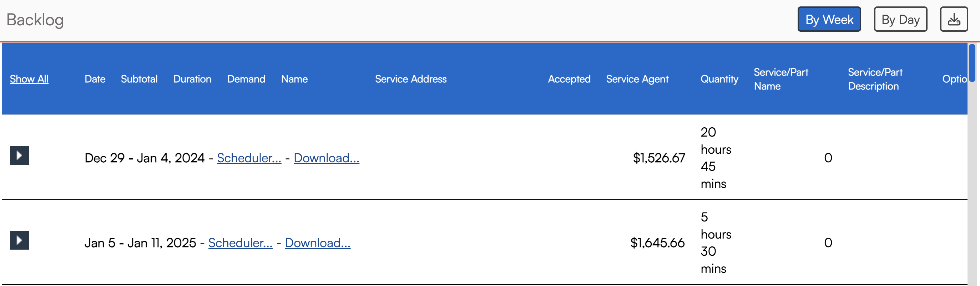This screenshot has width=980, height=286.
Task: Expand the Dec 29 - Jan 4 week row
Action: pos(19,155)
